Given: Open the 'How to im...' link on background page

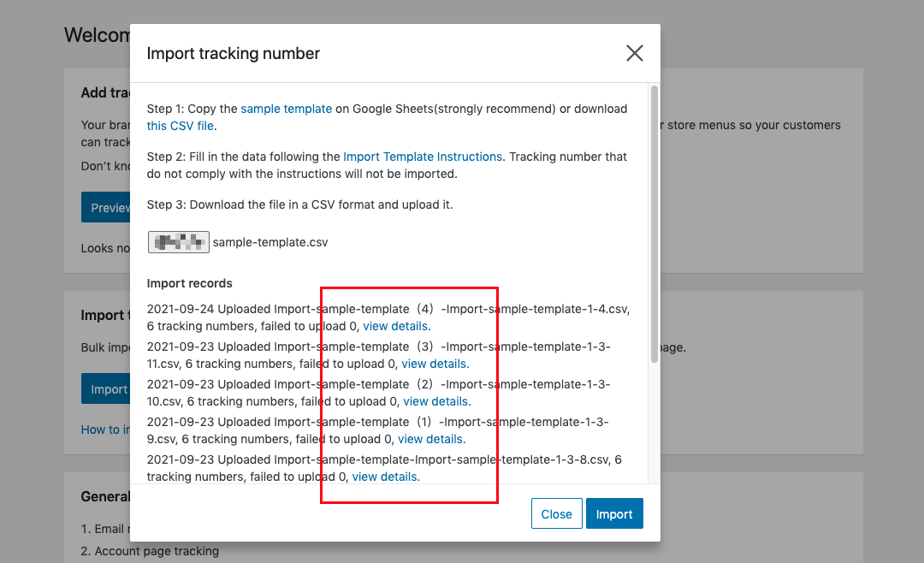Looking at the screenshot, I should pyautogui.click(x=105, y=430).
